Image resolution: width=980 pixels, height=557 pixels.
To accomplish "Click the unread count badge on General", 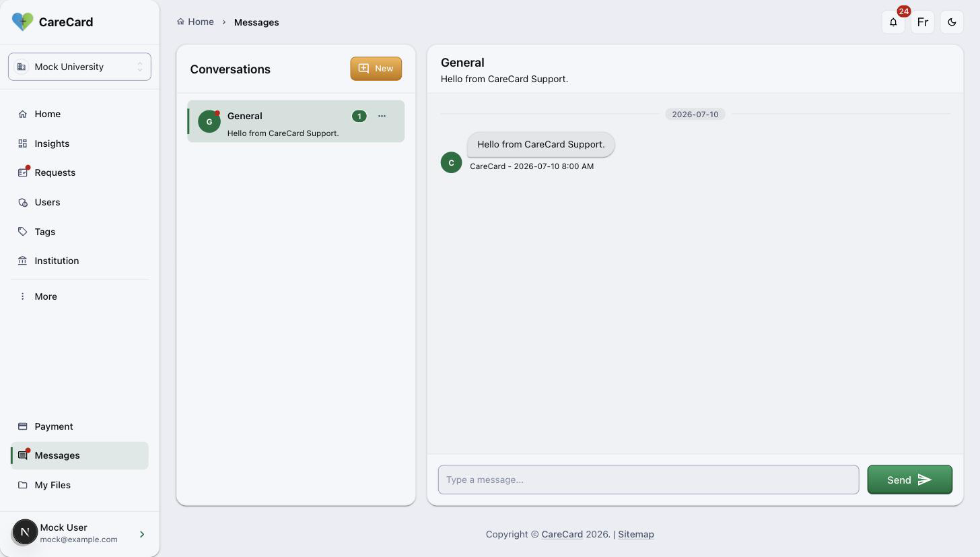I will point(359,116).
